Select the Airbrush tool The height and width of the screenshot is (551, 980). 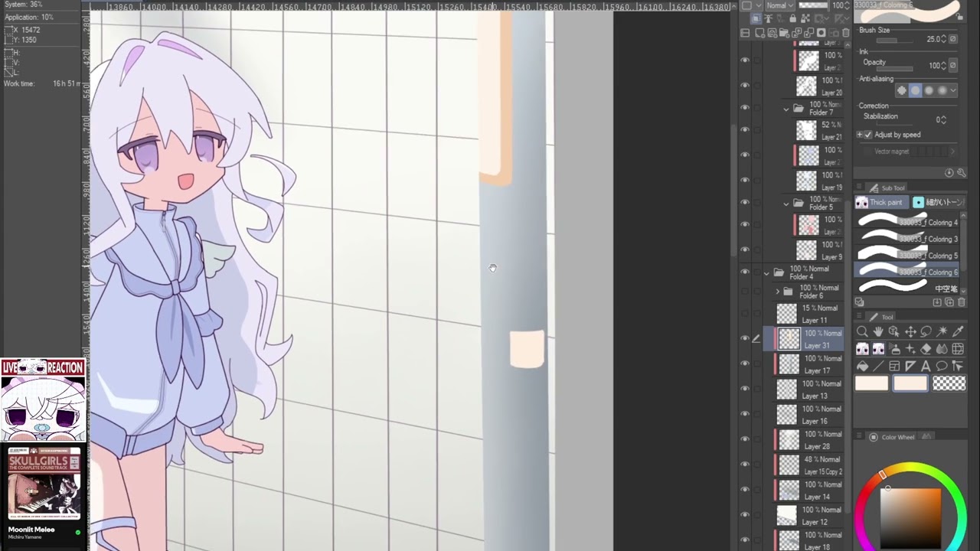click(894, 349)
